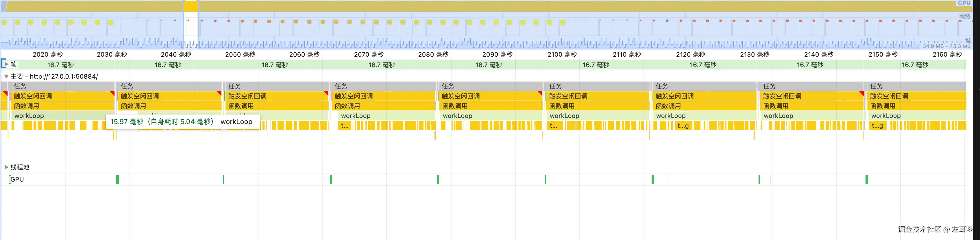Select the rightmost 函数调用 bar
The width and height of the screenshot is (980, 240).
pyautogui.click(x=917, y=106)
